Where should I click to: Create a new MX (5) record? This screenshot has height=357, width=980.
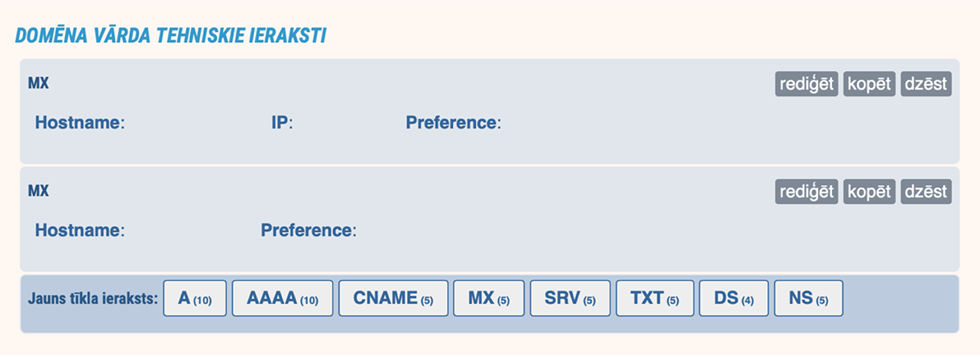pyautogui.click(x=489, y=298)
